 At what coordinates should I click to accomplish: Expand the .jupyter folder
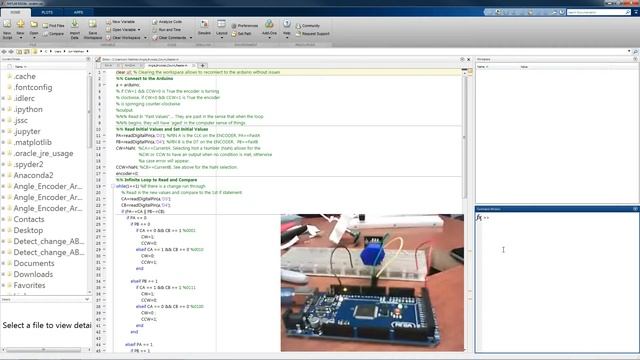point(3,131)
